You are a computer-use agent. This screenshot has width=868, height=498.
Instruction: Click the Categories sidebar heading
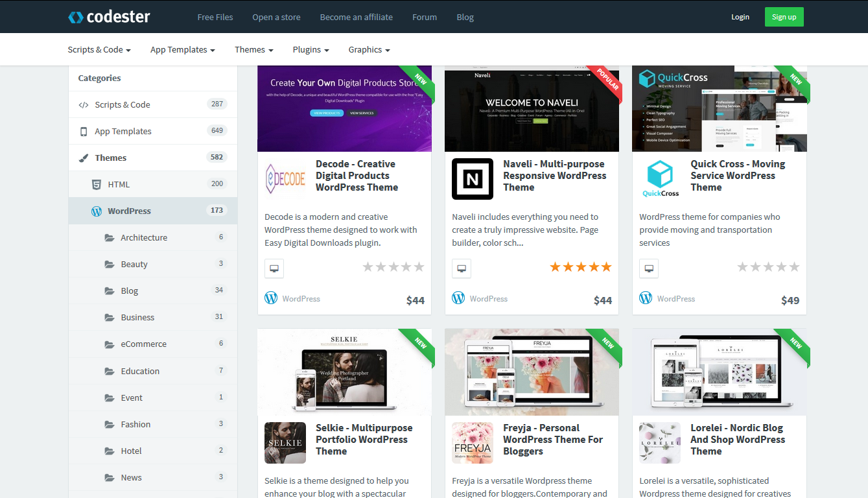click(99, 78)
